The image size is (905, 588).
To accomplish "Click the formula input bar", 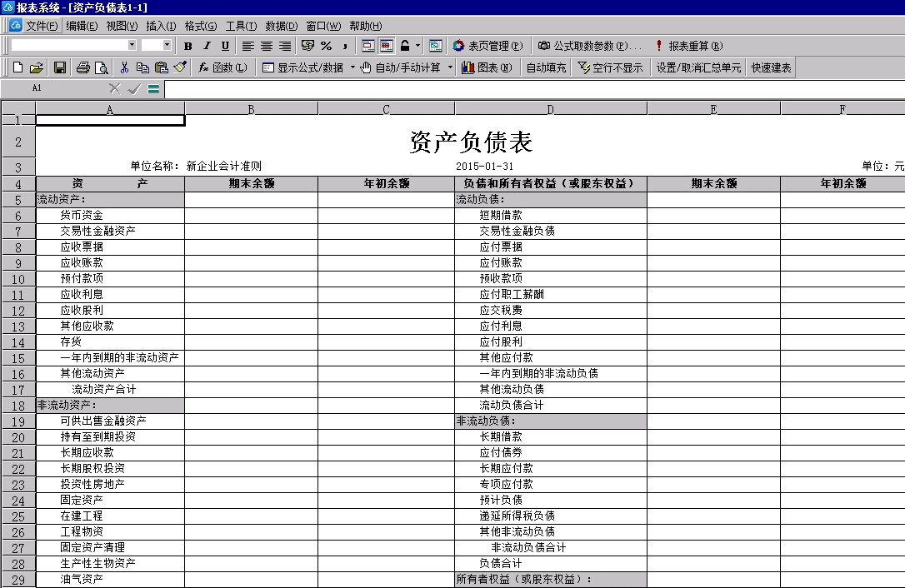I will [534, 89].
